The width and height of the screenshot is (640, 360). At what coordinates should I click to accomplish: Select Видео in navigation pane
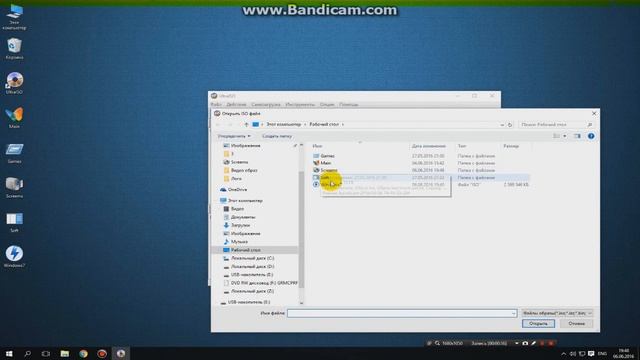click(x=237, y=209)
